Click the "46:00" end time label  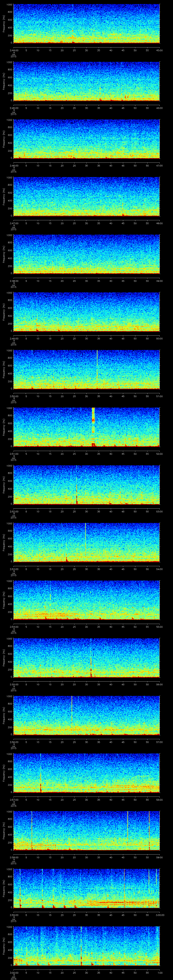pos(160,108)
